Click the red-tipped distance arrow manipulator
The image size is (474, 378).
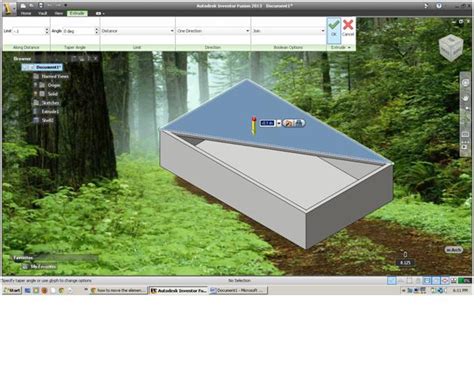click(x=254, y=125)
